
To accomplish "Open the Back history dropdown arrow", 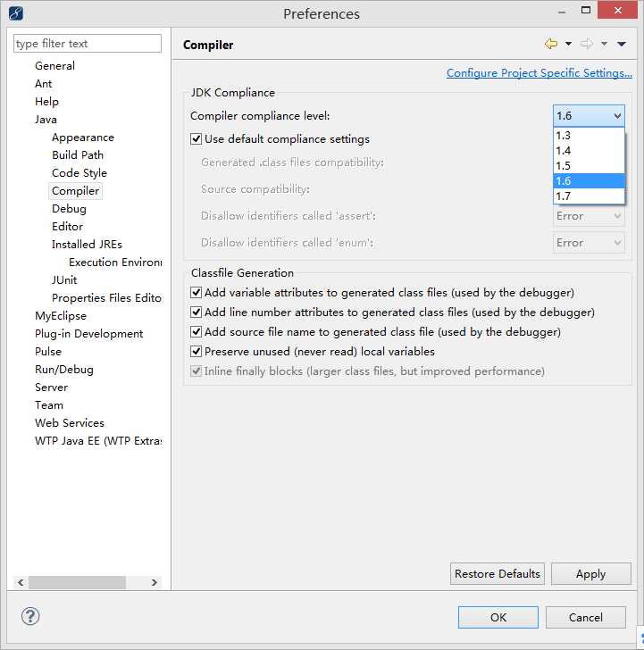I will 569,44.
